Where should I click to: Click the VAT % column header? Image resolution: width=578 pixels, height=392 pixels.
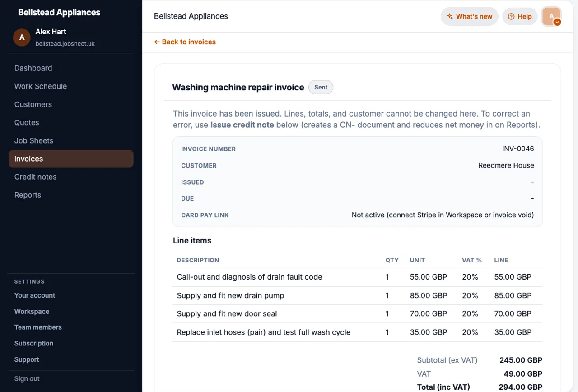pyautogui.click(x=472, y=260)
